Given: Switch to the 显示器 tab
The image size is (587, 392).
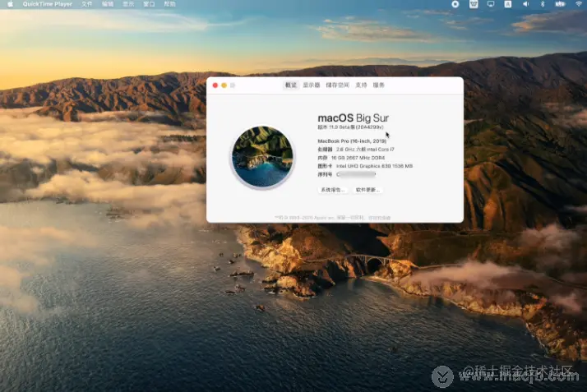Looking at the screenshot, I should pyautogui.click(x=312, y=85).
